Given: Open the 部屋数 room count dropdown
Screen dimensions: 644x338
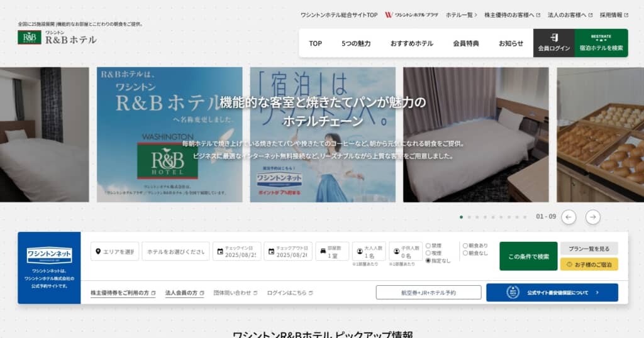Looking at the screenshot, I should pos(332,251).
